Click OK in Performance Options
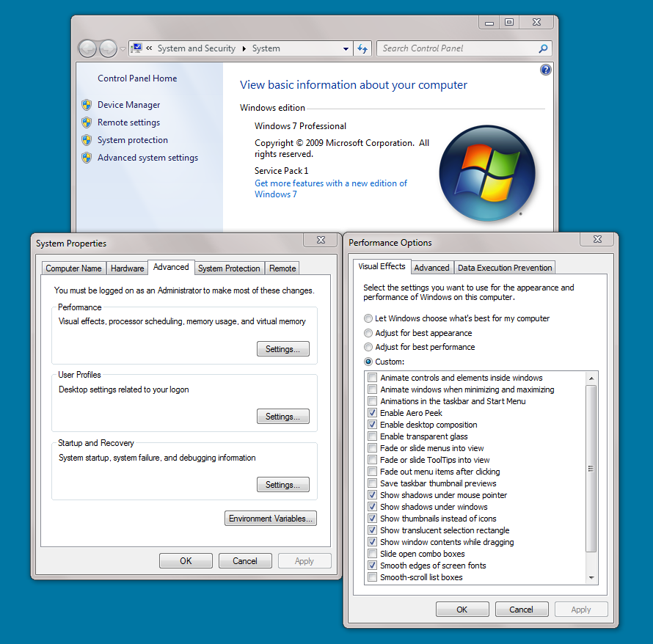Screen dimensions: 653x644 (462, 610)
